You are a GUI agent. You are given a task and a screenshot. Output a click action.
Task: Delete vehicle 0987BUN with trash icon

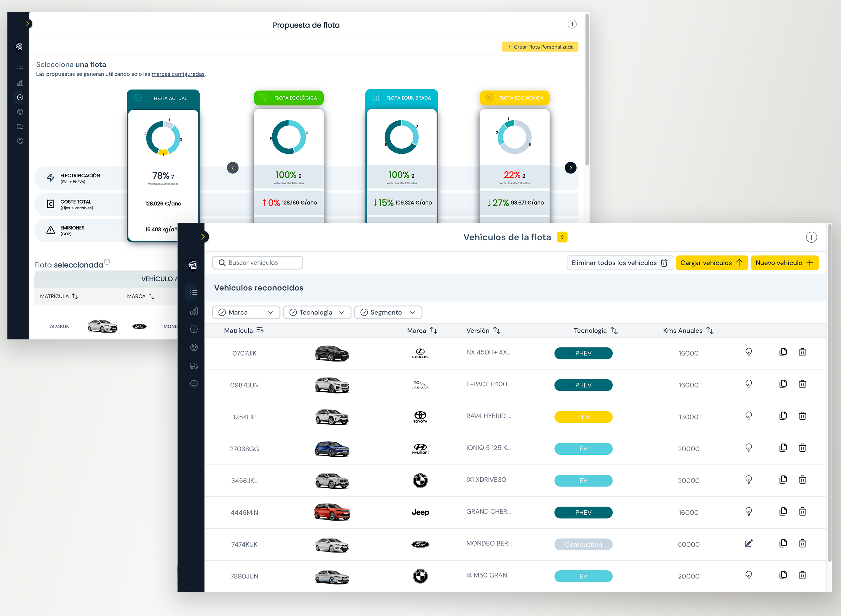pyautogui.click(x=802, y=384)
